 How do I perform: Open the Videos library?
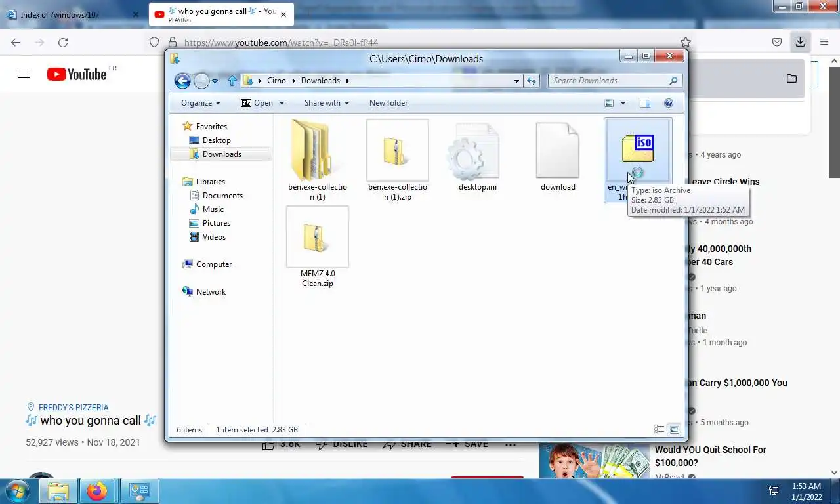(214, 237)
